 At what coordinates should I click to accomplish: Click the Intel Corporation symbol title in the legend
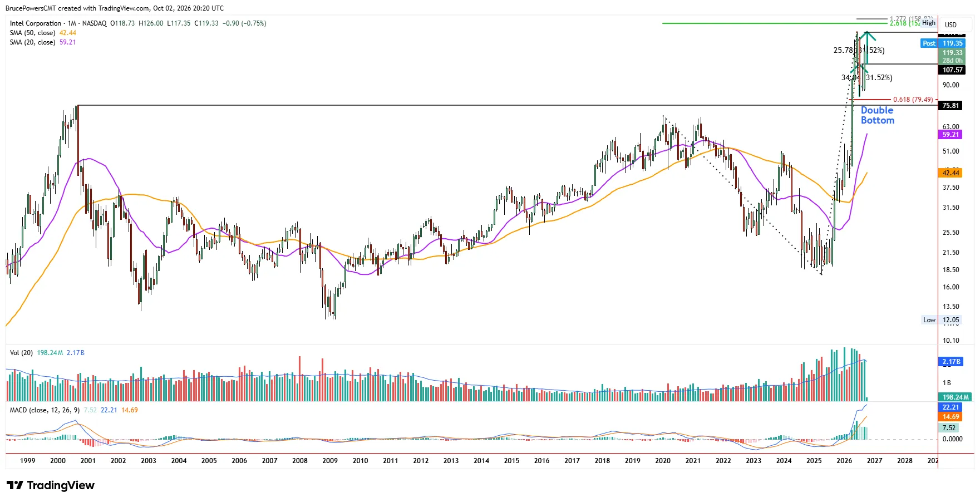coord(36,23)
